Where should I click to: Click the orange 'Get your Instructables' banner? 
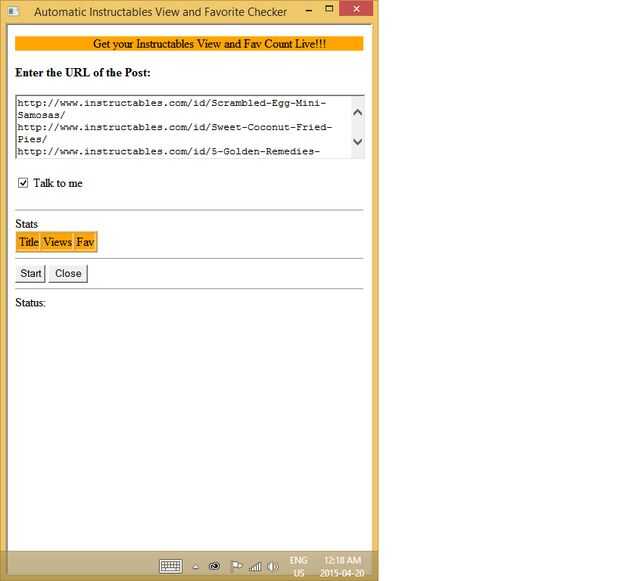(189, 44)
